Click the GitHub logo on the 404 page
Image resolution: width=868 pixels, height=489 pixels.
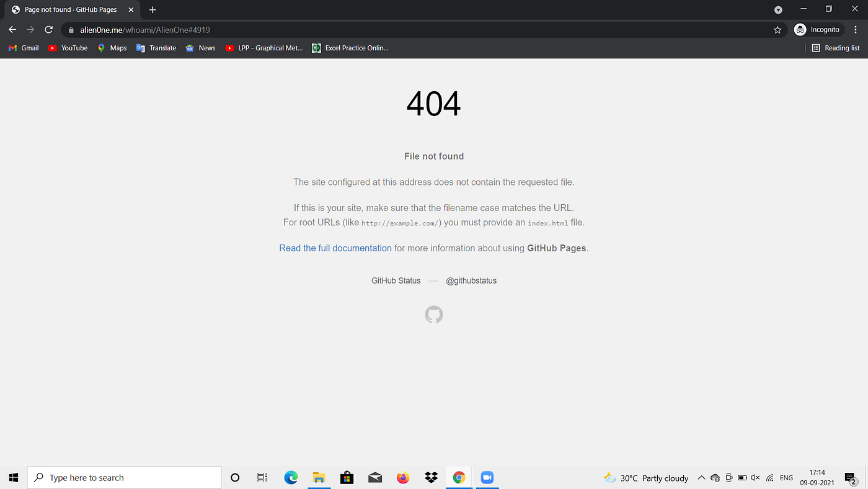click(434, 315)
